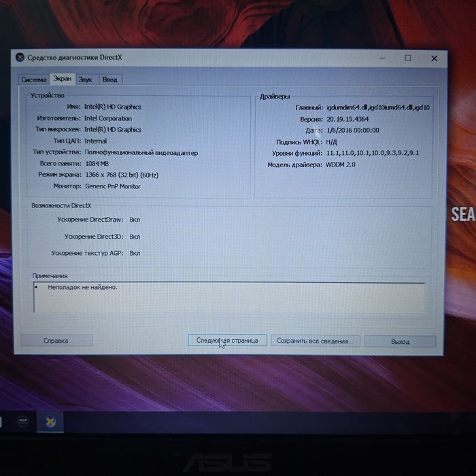Image resolution: width=476 pixels, height=476 pixels.
Task: Click Ускорение текстур AGP value Вкл
Action: point(135,253)
